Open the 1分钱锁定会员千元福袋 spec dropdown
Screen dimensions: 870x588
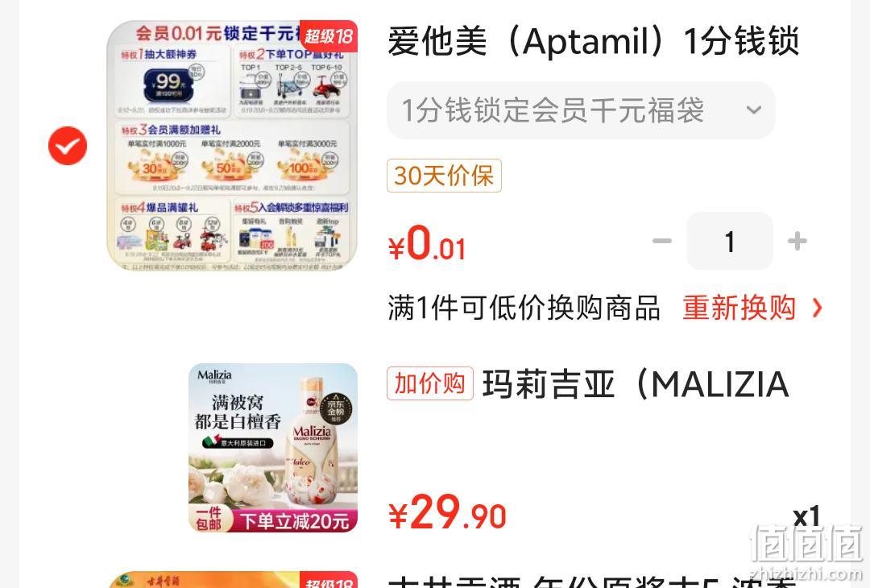[x=581, y=110]
